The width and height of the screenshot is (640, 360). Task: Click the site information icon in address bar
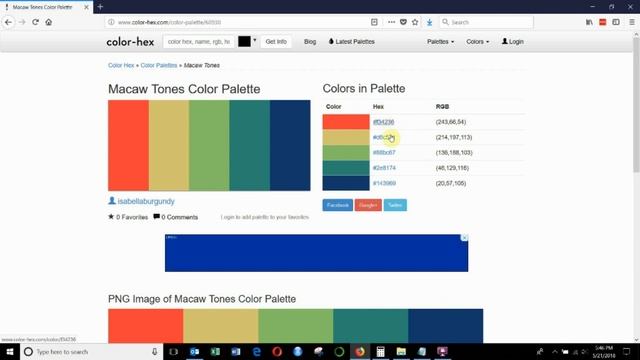(111, 22)
